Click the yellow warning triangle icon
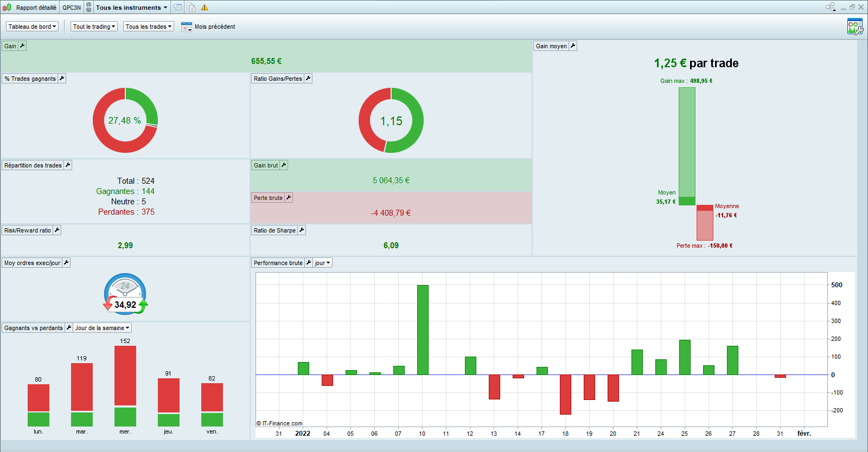The image size is (868, 452). [205, 8]
